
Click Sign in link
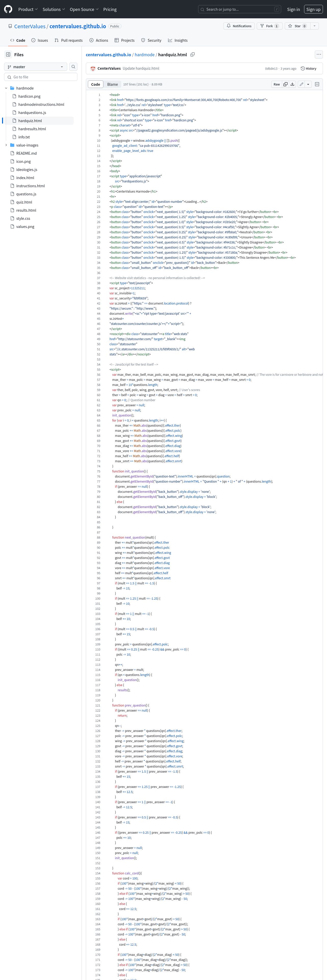tap(293, 9)
